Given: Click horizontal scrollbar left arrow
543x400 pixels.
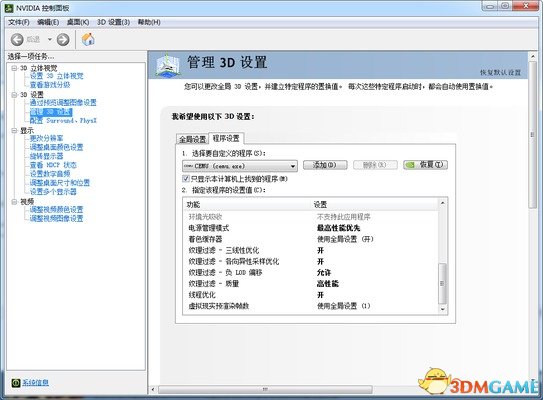Looking at the screenshot, I should pyautogui.click(x=153, y=390).
